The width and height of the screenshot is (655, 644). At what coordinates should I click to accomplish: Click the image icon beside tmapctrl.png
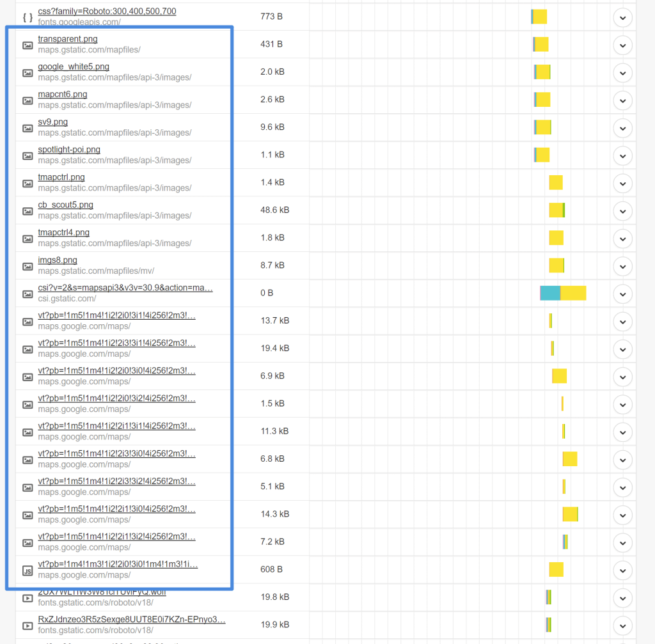tap(28, 183)
